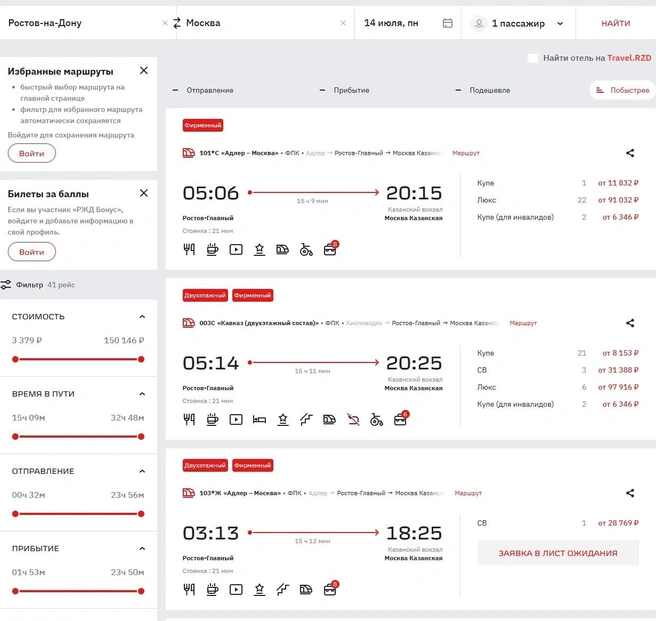
Task: Collapse the Стоимость filter section
Action: coord(142,317)
